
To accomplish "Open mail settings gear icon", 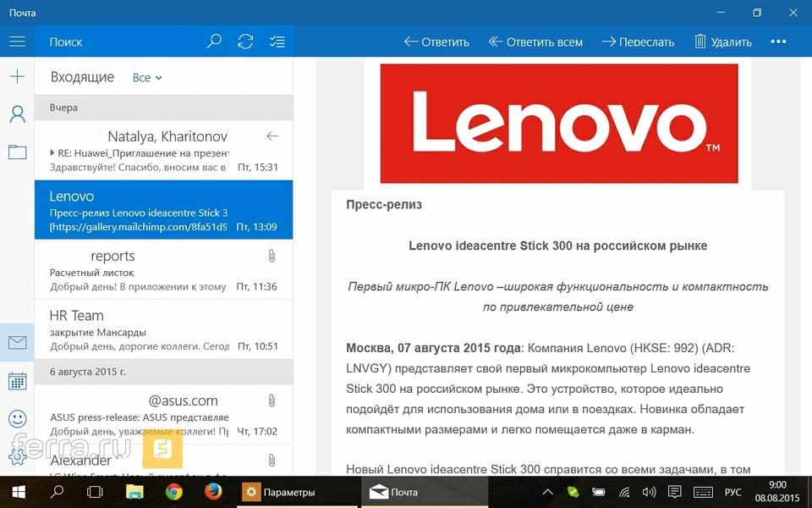I will pos(17,456).
